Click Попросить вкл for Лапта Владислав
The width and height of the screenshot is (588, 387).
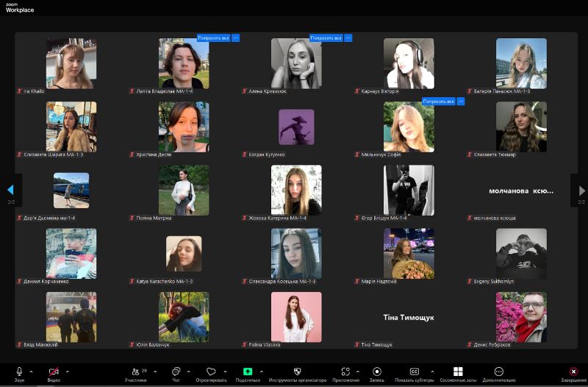(213, 38)
